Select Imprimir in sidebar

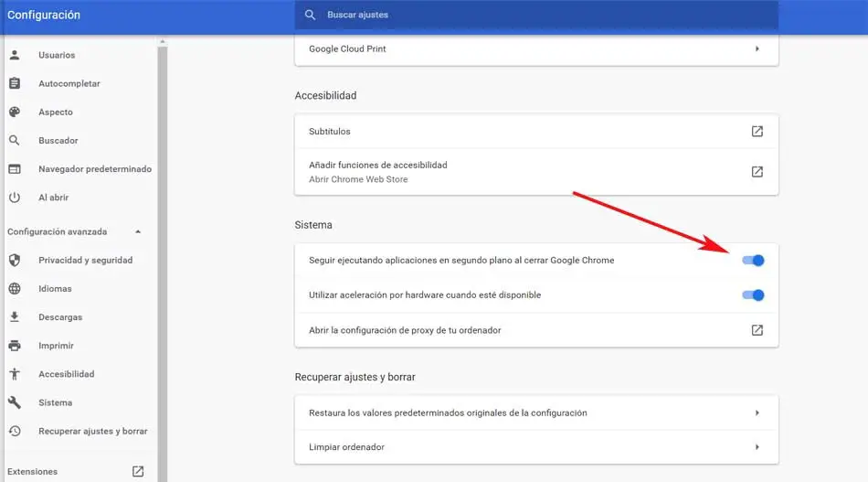(56, 346)
